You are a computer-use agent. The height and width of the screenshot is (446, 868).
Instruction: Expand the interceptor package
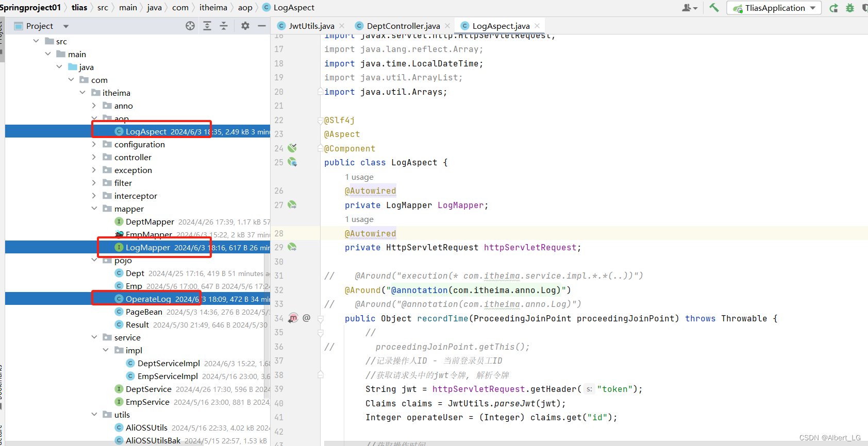(94, 196)
